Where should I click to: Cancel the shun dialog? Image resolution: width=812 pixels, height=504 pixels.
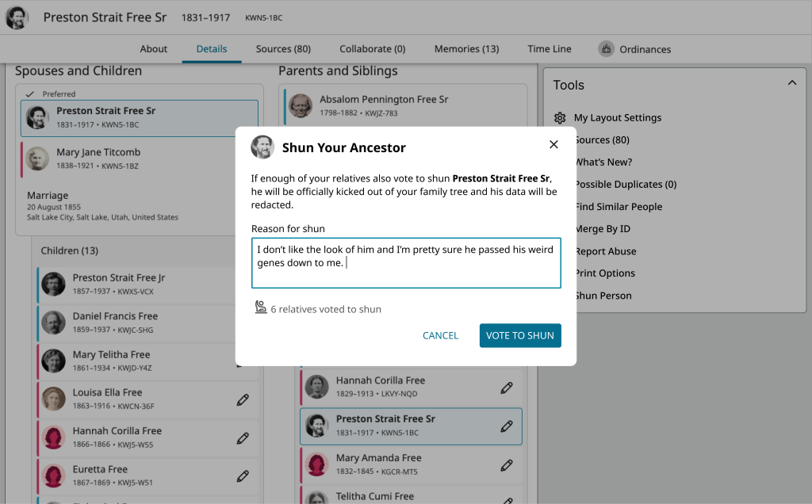point(440,335)
